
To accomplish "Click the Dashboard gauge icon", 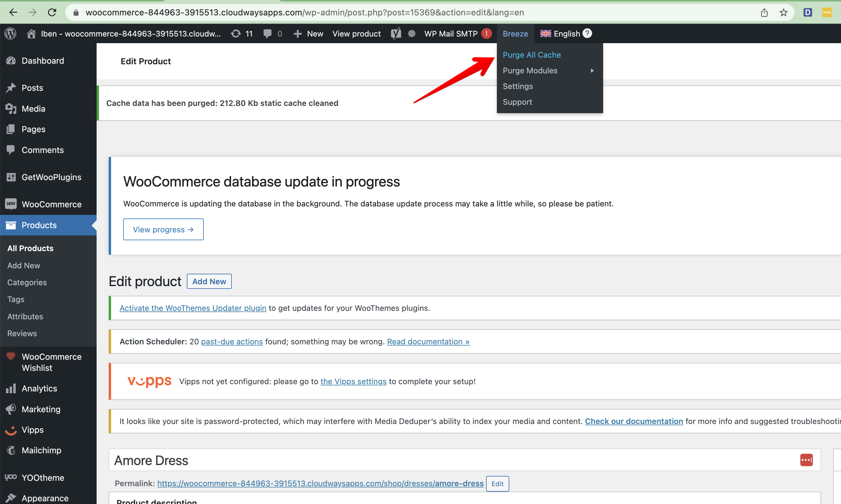I will pos(11,60).
